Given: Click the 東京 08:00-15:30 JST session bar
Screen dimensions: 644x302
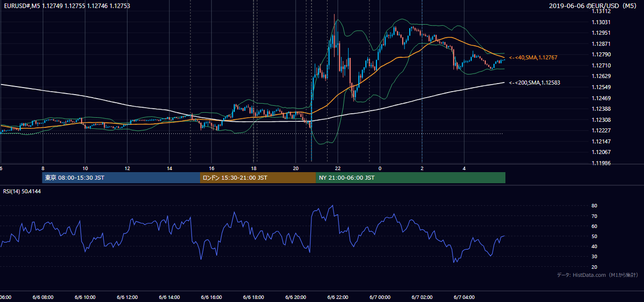Looking at the screenshot, I should [x=121, y=178].
